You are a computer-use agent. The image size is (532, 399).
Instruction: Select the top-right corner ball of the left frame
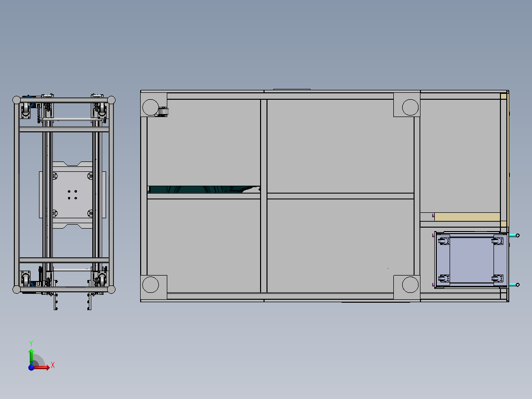pos(112,100)
